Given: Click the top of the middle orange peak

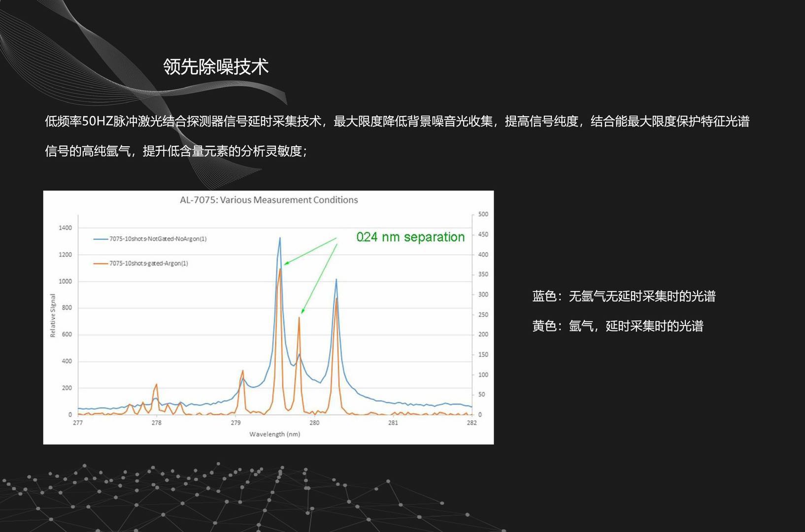Looking at the screenshot, I should tap(299, 318).
